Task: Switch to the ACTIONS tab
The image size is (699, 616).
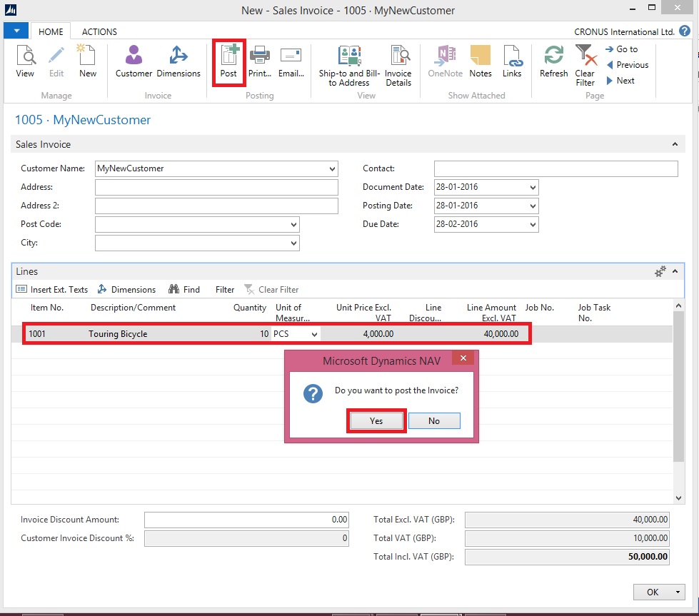Action: 99,32
